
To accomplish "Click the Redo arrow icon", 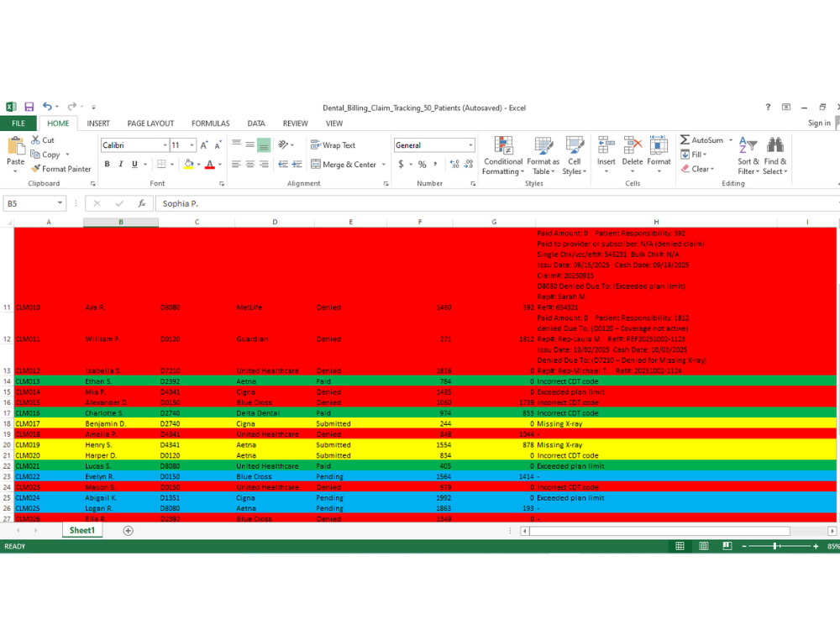I will point(71,107).
